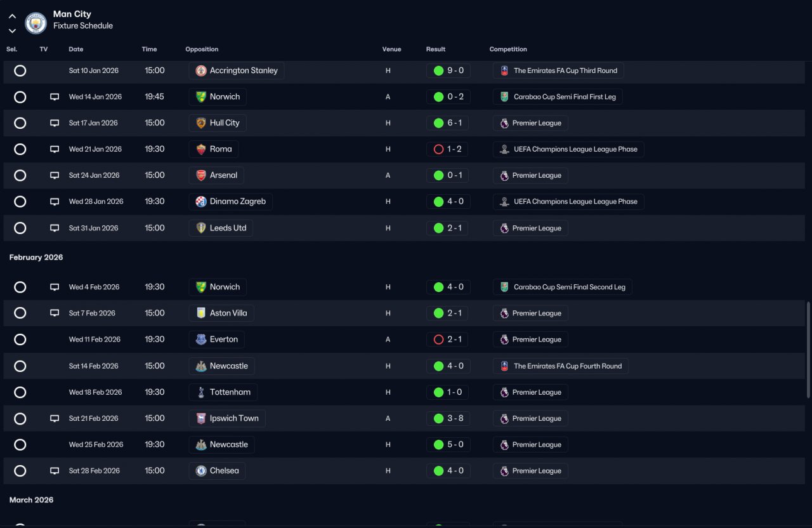Select the Tottenham fixture radio button

[20, 392]
